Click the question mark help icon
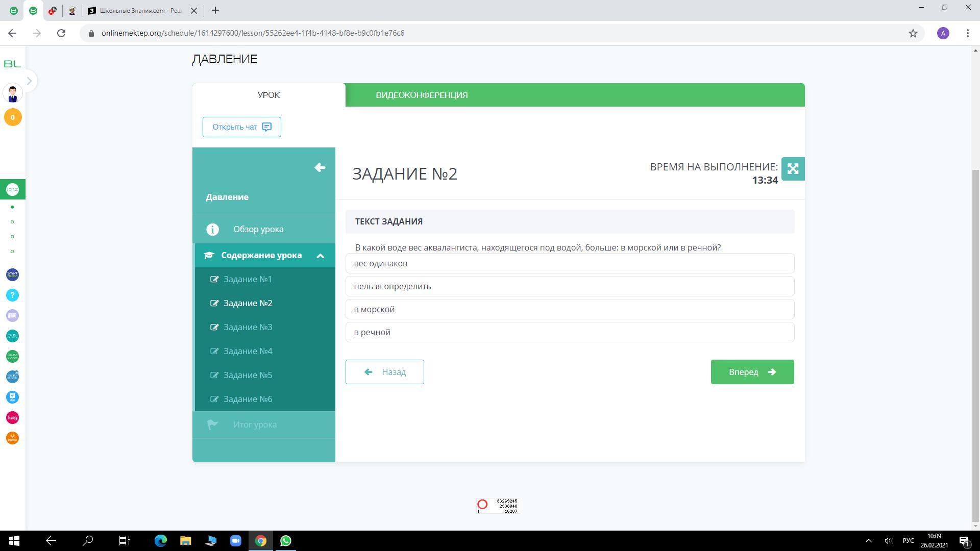This screenshot has width=980, height=551. (12, 295)
